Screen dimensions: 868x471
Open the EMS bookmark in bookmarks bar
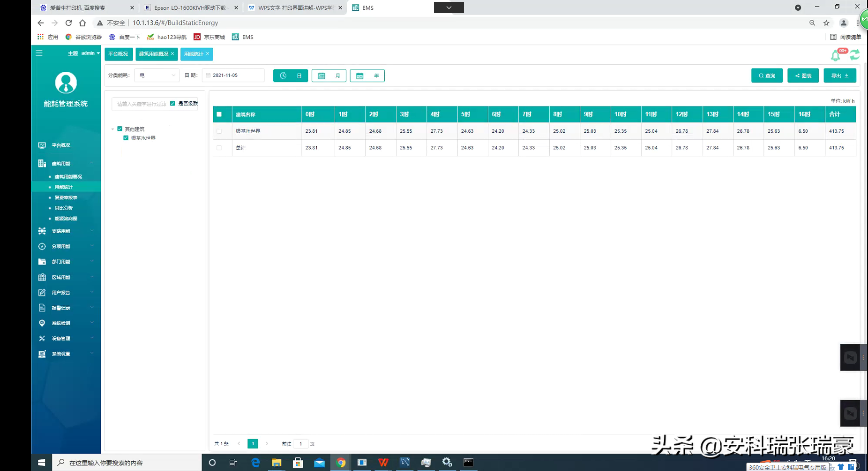click(x=242, y=37)
